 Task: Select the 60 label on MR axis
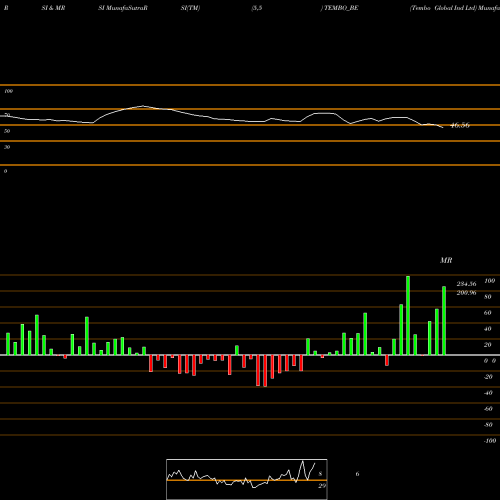(x=488, y=313)
